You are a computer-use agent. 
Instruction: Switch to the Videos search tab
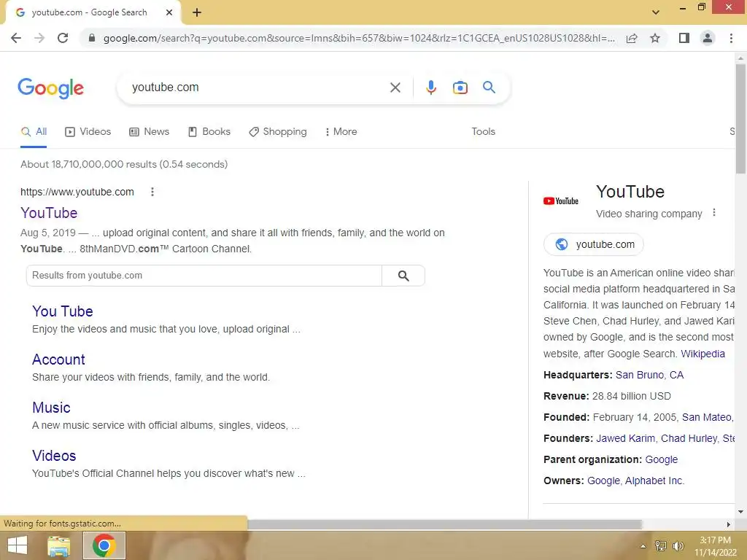tap(88, 131)
